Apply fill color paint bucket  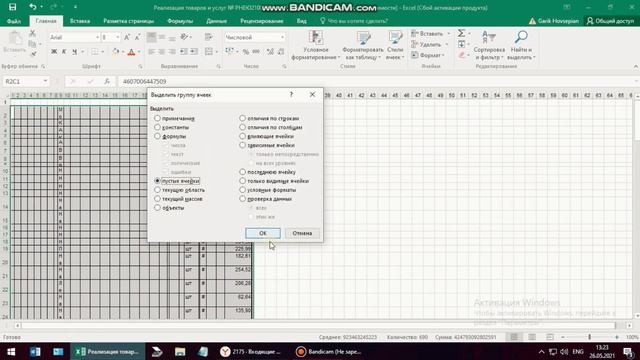pyautogui.click(x=116, y=52)
